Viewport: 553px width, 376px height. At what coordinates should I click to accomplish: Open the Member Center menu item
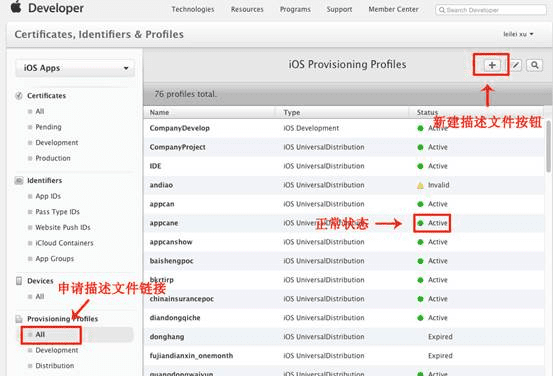pos(394,10)
